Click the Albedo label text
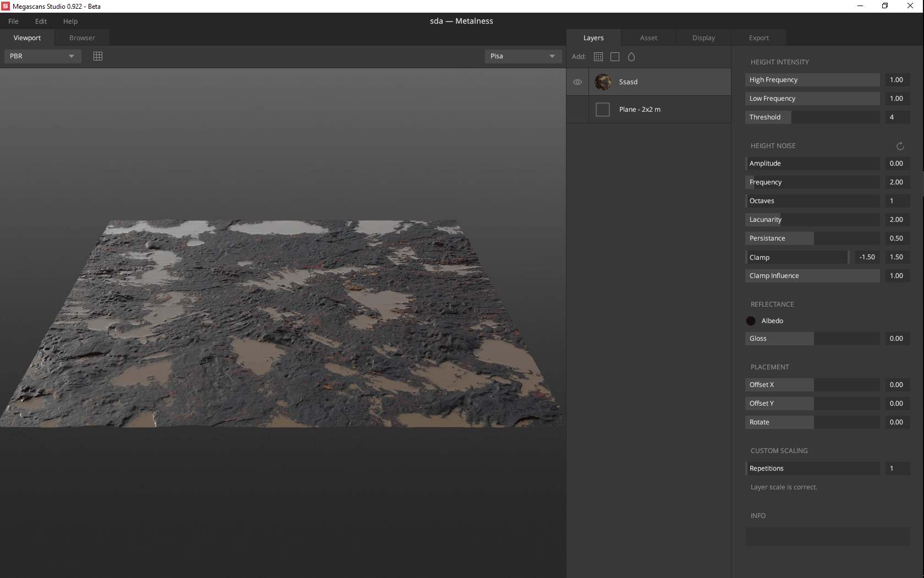The width and height of the screenshot is (924, 578). [x=772, y=321]
